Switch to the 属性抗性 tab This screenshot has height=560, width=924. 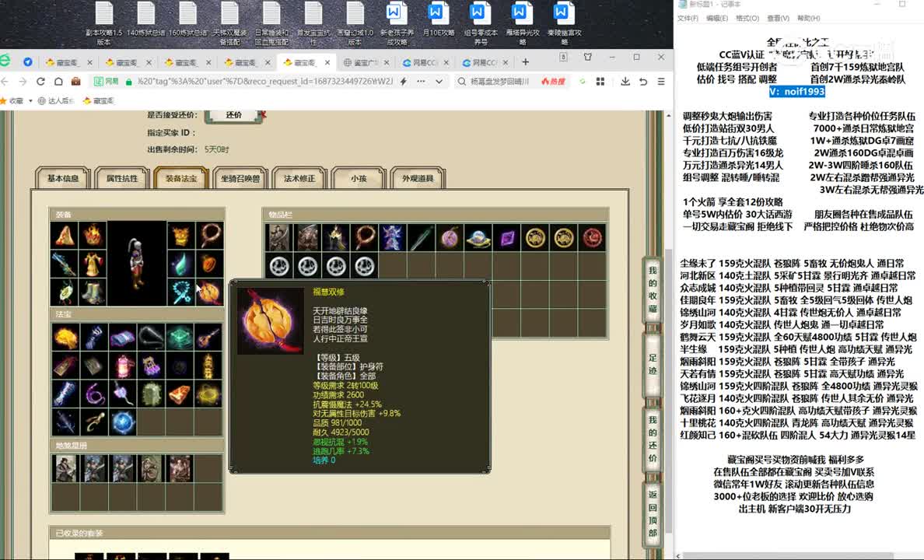121,177
